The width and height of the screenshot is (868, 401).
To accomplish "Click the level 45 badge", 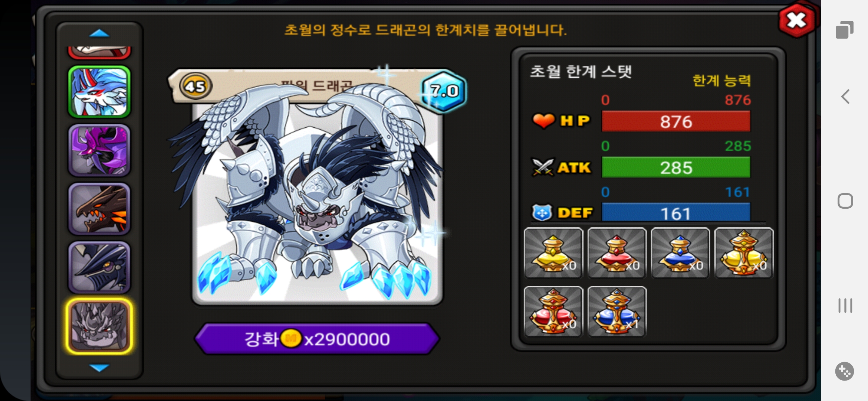I will tap(195, 86).
